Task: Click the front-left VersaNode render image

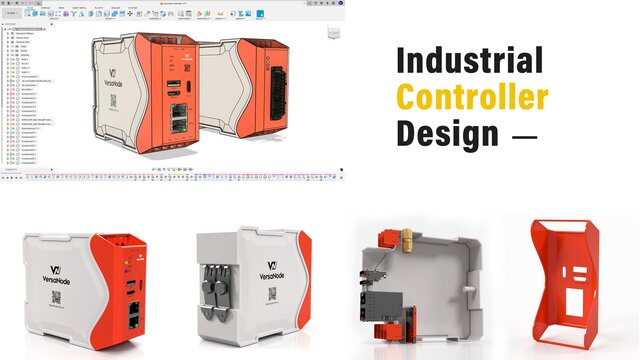Action: point(85,290)
